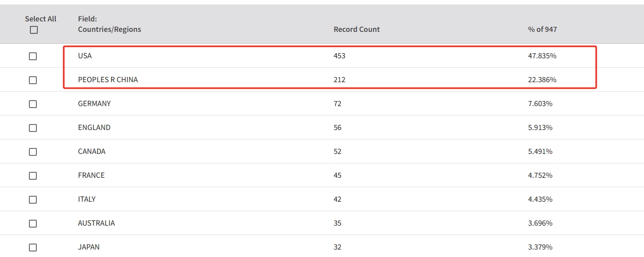This screenshot has height=257, width=644.
Task: Select the Japan row checkbox
Action: 33,248
